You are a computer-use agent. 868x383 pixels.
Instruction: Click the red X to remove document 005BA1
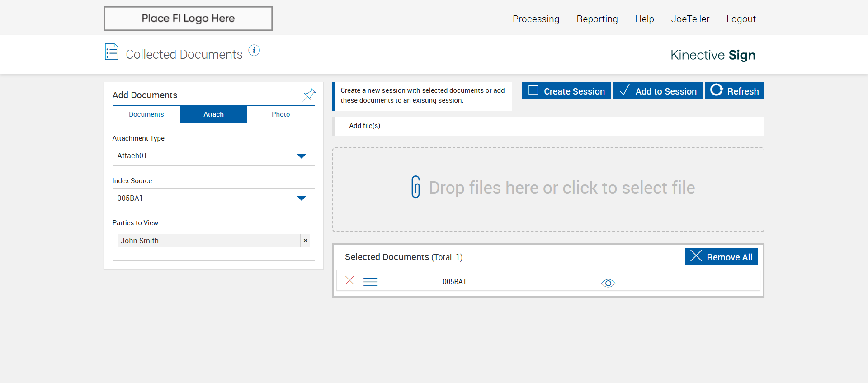pyautogui.click(x=349, y=280)
